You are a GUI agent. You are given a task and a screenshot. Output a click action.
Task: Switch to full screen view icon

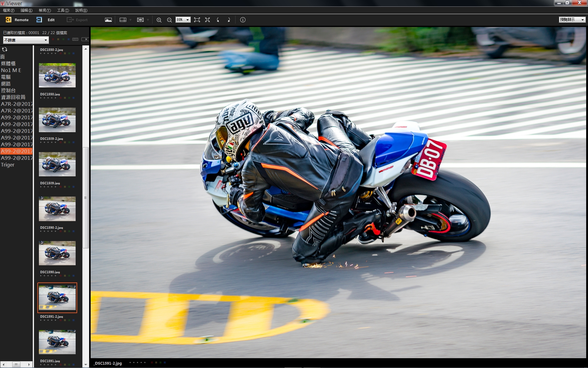pos(207,20)
